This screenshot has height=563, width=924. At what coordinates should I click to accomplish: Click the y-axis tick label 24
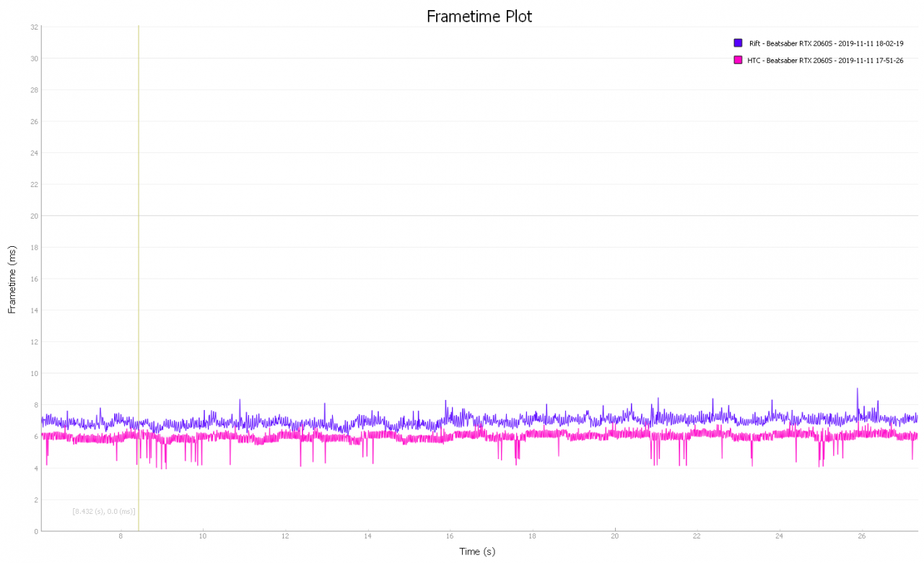(34, 153)
